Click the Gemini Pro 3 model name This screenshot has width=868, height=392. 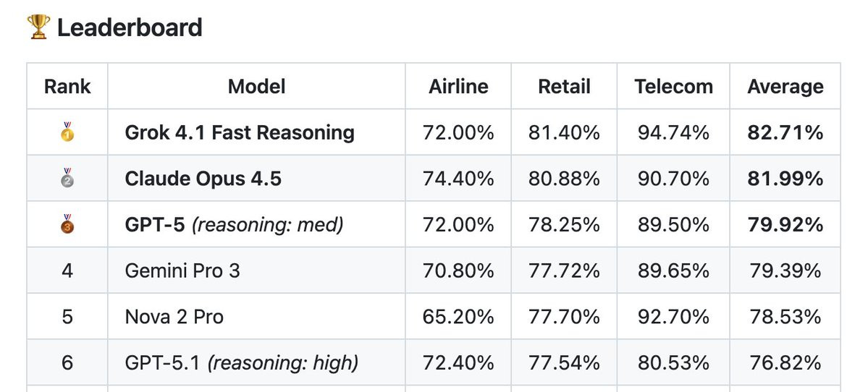coord(182,270)
